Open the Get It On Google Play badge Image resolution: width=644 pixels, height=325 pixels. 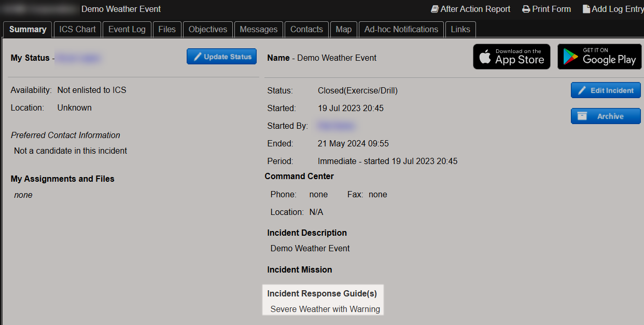(599, 57)
